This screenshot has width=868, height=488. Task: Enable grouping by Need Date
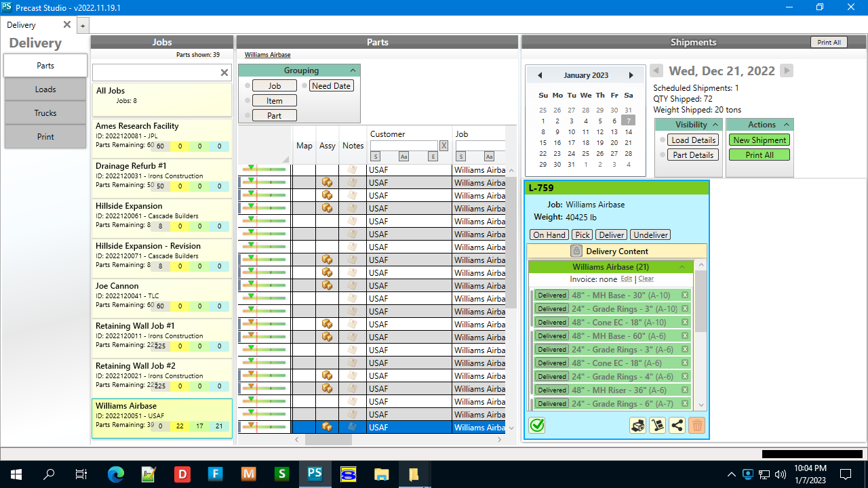pyautogui.click(x=332, y=86)
